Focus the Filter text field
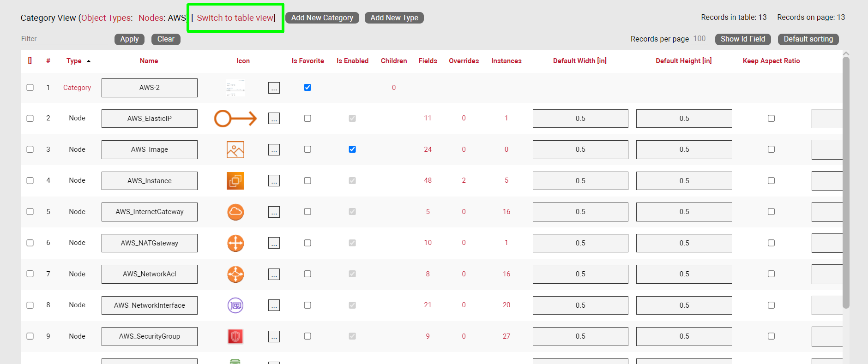This screenshot has width=868, height=364. click(64, 39)
